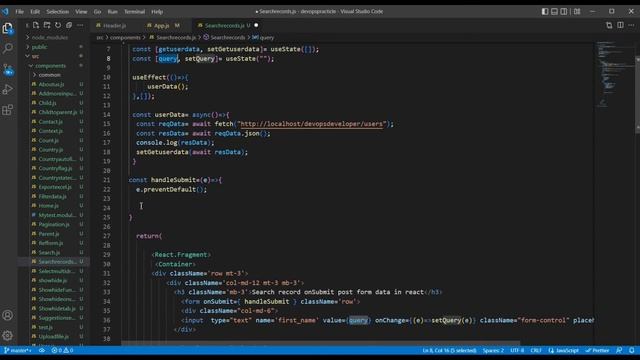Open Explorer more actions ellipsis
The image size is (640, 360).
tap(80, 25)
